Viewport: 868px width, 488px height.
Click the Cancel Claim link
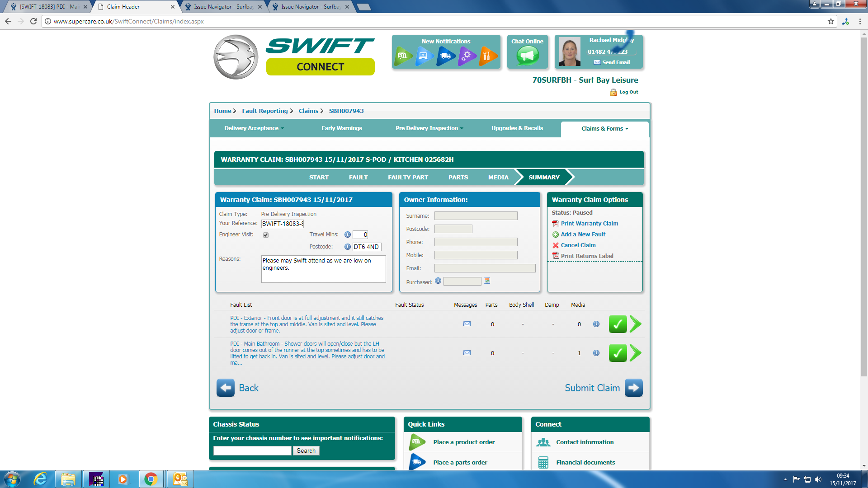click(578, 245)
